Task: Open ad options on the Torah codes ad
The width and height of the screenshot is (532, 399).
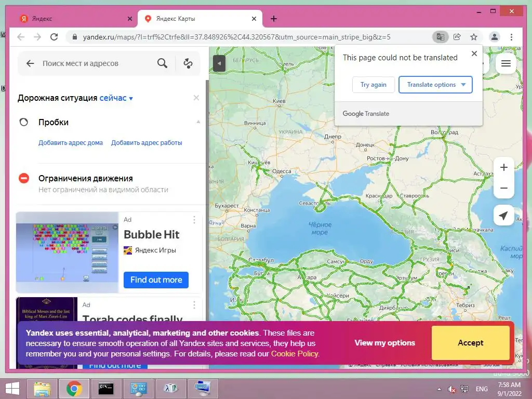Action: [194, 305]
